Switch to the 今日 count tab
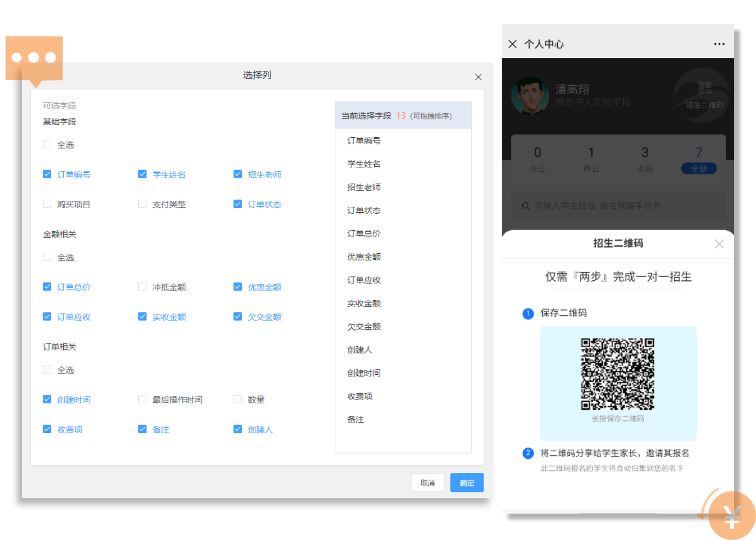Screen dimensions: 756x540 [x=537, y=159]
